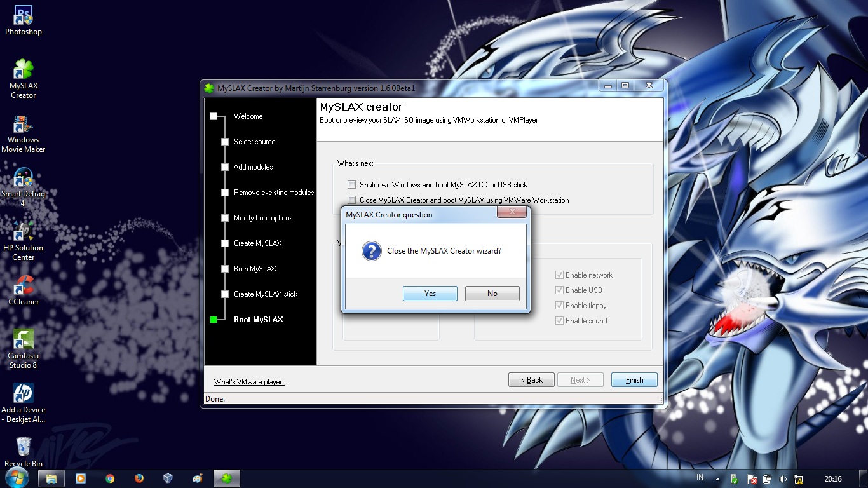Click the "Done." status bar text
Image resolution: width=868 pixels, height=488 pixels.
tap(215, 399)
